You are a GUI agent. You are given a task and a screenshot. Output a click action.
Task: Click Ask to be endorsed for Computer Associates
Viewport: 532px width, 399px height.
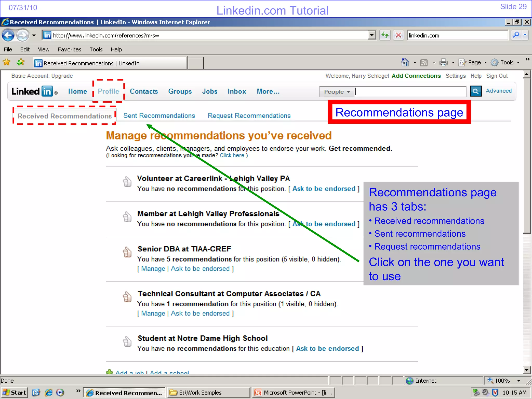pyautogui.click(x=200, y=313)
